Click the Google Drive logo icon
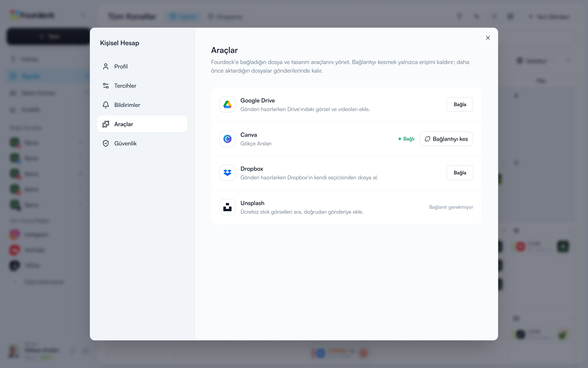The height and width of the screenshot is (368, 588). [x=227, y=104]
